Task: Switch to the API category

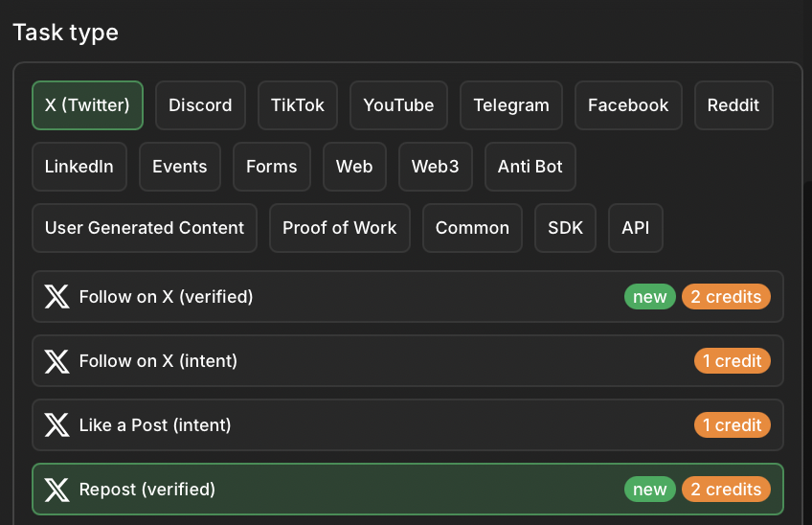Action: point(636,227)
